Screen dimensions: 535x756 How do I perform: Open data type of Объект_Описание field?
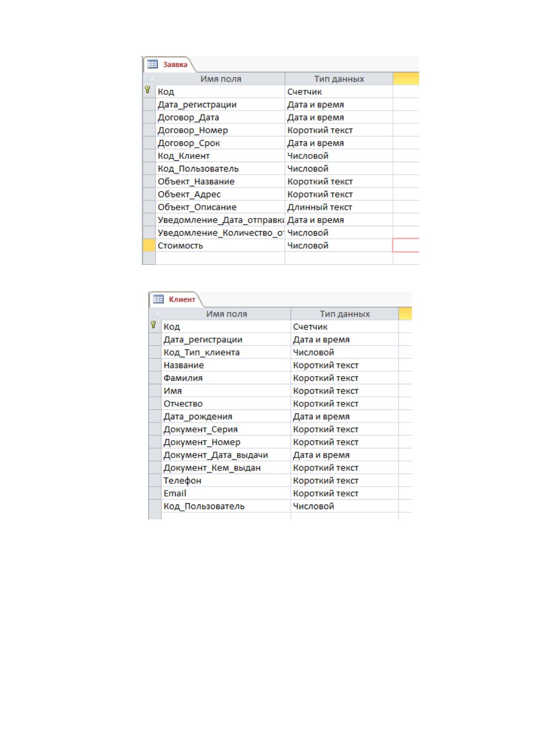click(339, 207)
